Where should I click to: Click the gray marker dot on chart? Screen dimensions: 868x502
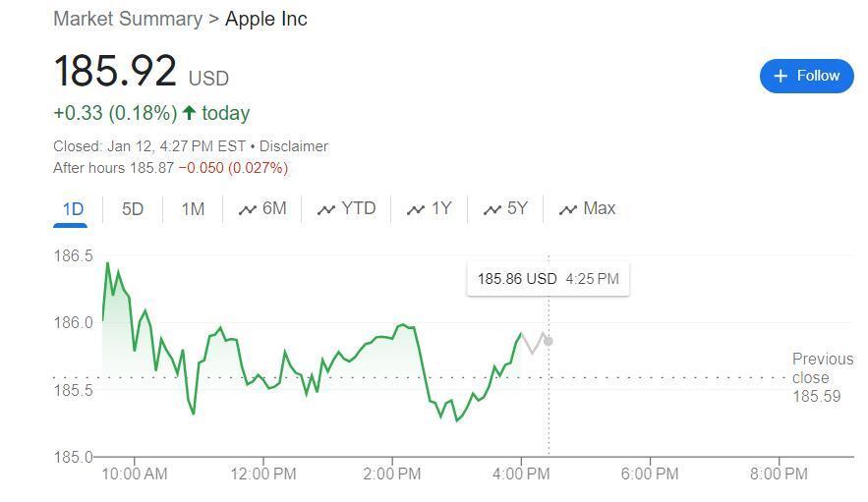tap(549, 341)
